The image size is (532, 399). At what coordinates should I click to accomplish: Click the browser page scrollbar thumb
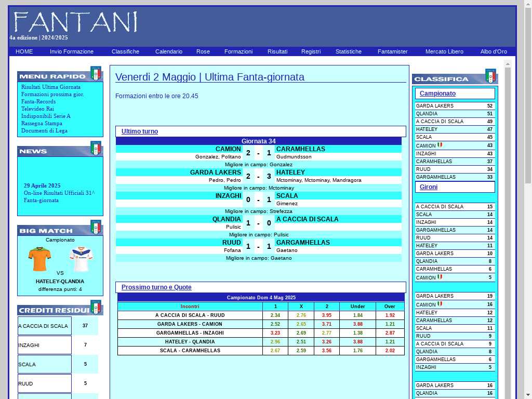pyautogui.click(x=528, y=96)
